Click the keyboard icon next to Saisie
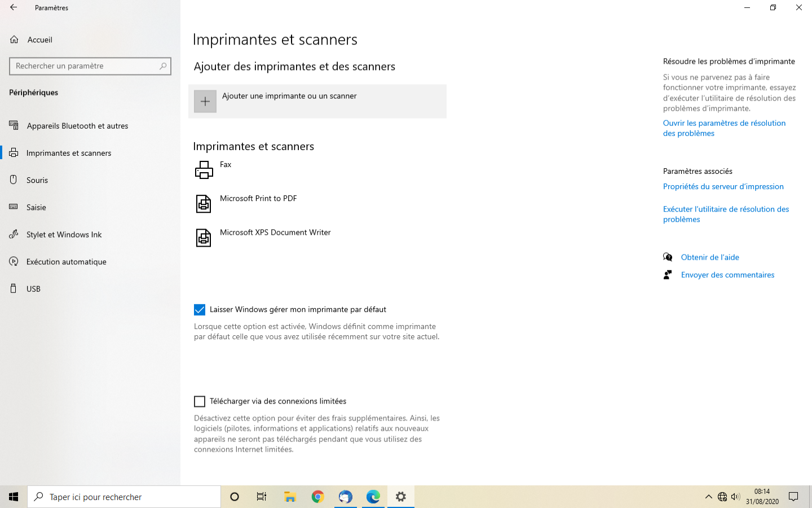The width and height of the screenshot is (812, 508). click(14, 207)
